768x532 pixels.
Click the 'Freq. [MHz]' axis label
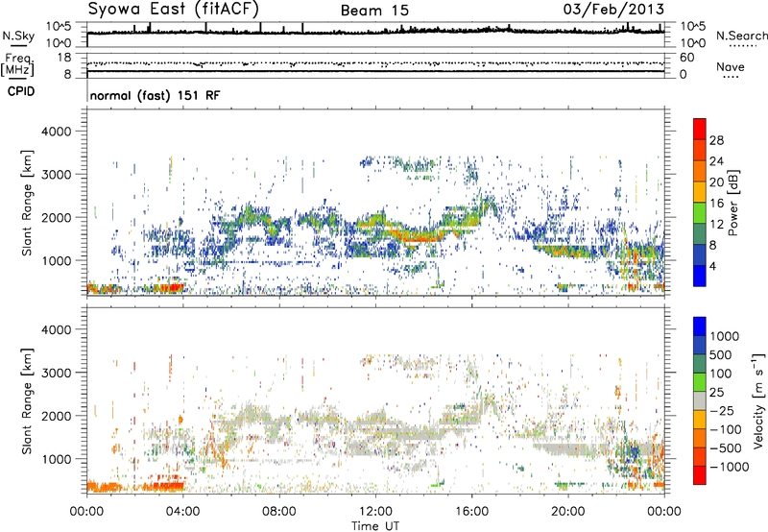[x=17, y=65]
